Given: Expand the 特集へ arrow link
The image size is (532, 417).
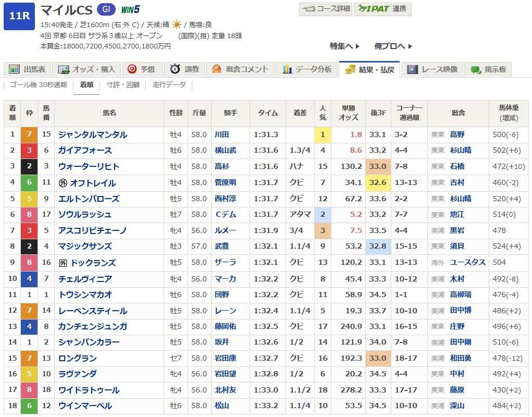Looking at the screenshot, I should tap(344, 46).
